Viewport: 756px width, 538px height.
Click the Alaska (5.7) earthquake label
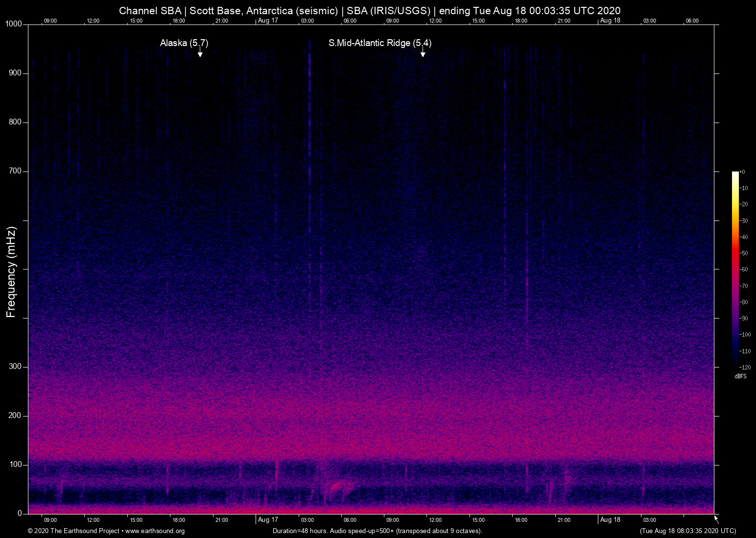click(x=184, y=43)
